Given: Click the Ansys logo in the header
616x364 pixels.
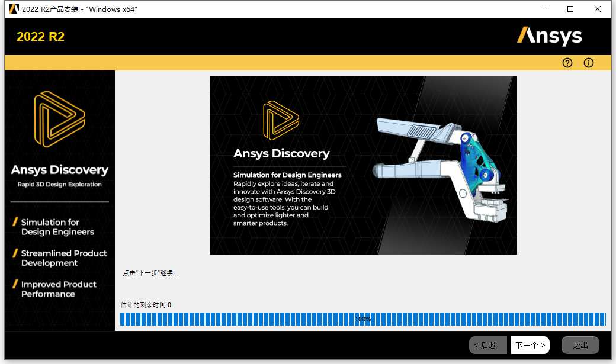Looking at the screenshot, I should (x=549, y=36).
